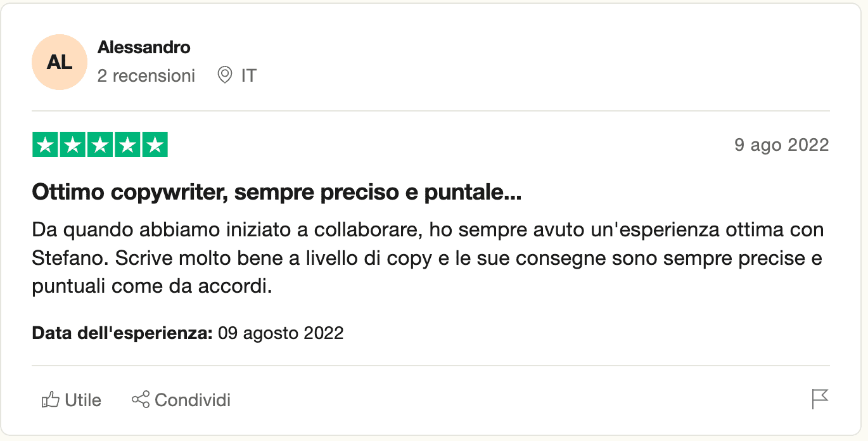
Task: Report the review with the flag icon
Action: click(x=820, y=399)
